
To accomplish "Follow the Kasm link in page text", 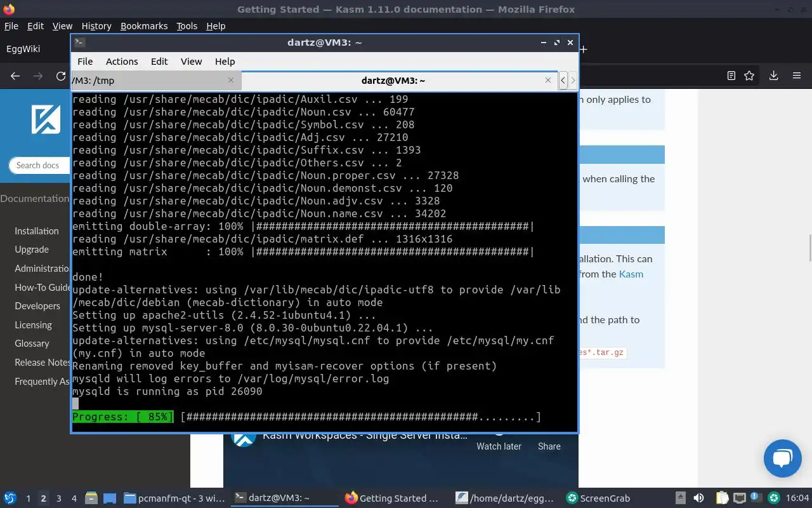I will tap(631, 274).
